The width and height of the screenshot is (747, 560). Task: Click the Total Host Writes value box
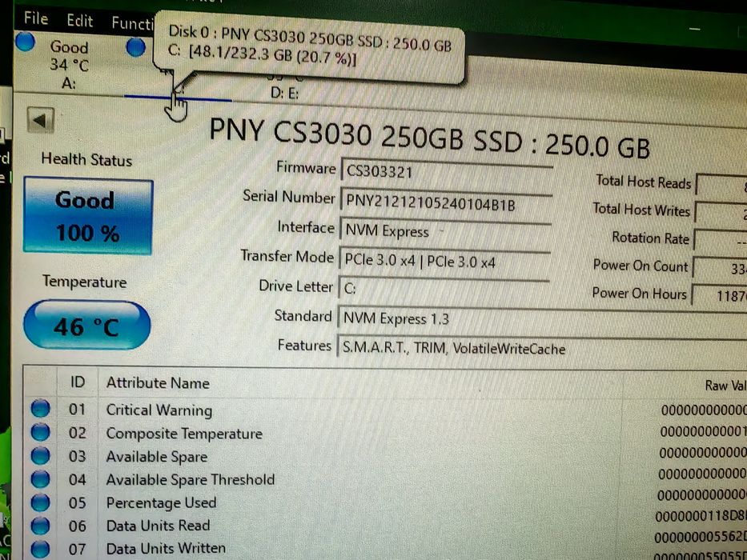tap(721, 213)
